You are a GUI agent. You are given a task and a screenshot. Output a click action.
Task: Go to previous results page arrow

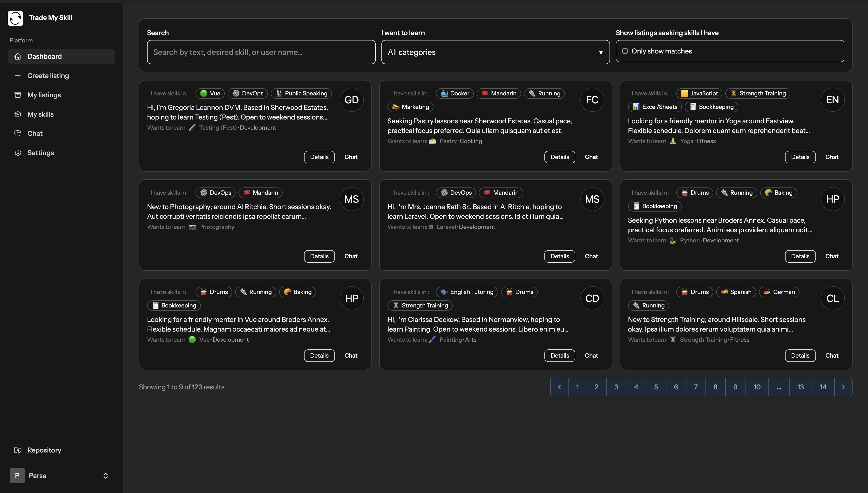click(x=559, y=387)
